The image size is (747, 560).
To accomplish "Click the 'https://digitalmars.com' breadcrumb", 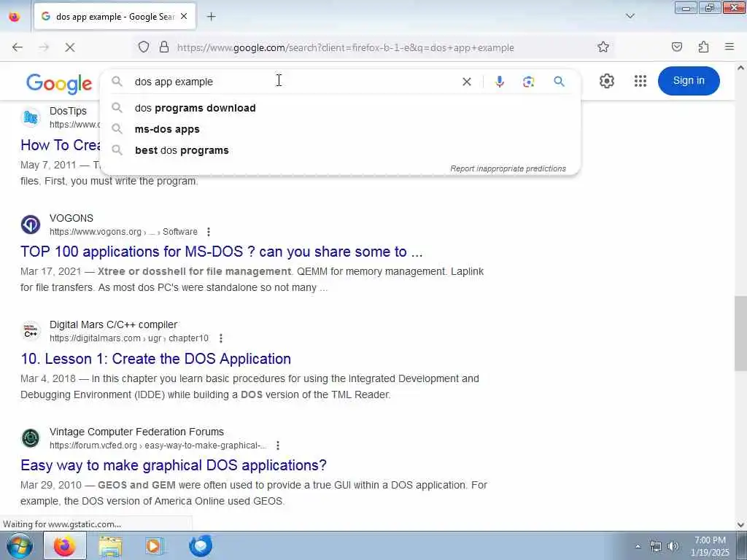I will click(x=95, y=338).
